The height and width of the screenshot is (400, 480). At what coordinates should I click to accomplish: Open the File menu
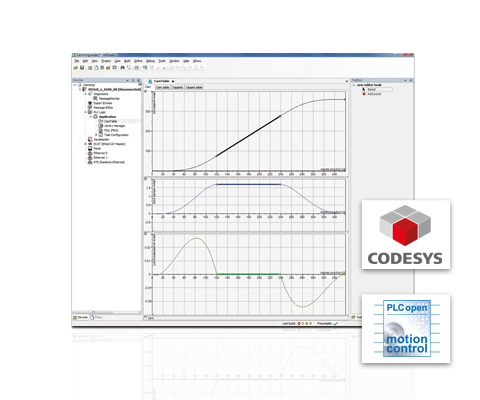(77, 61)
